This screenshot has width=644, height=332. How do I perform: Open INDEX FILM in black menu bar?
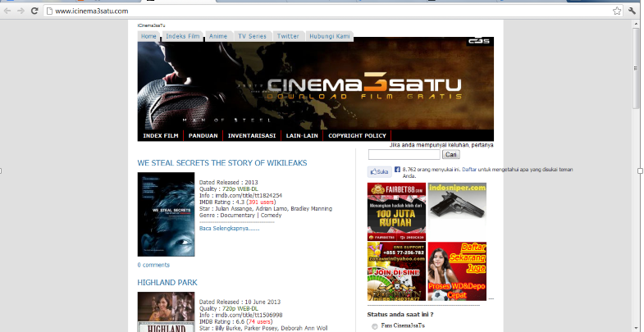161,135
